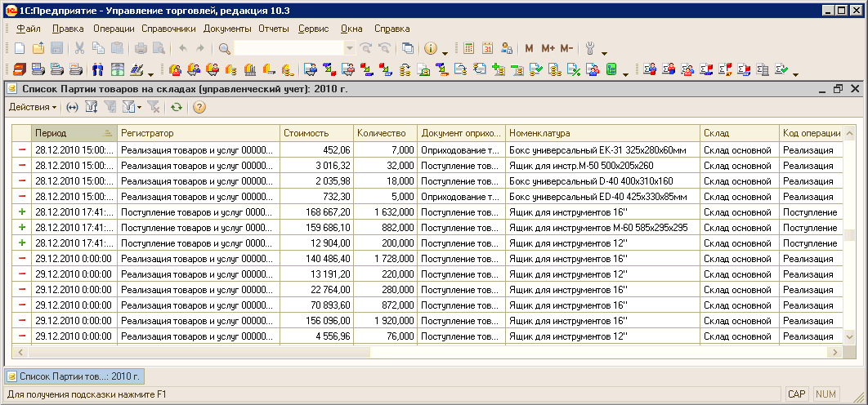Screen dimensions: 868x405
Task: Sort by the Период column header
Action: point(74,133)
